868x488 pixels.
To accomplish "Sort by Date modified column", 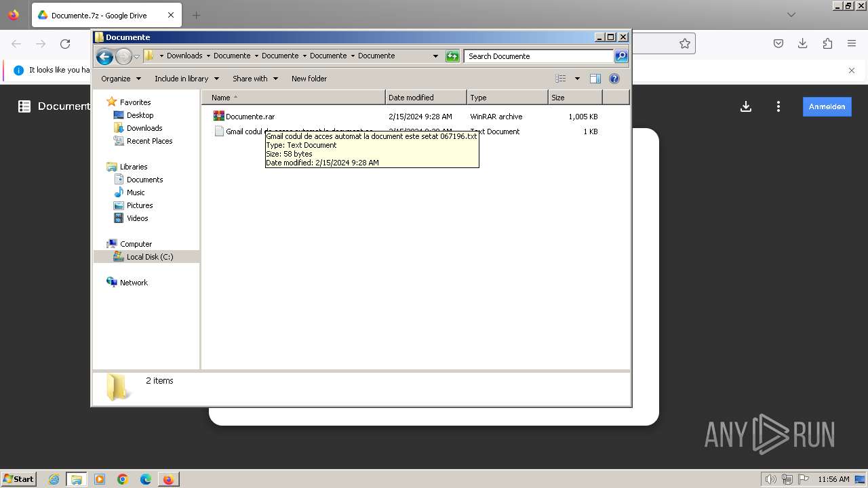I will 426,98.
